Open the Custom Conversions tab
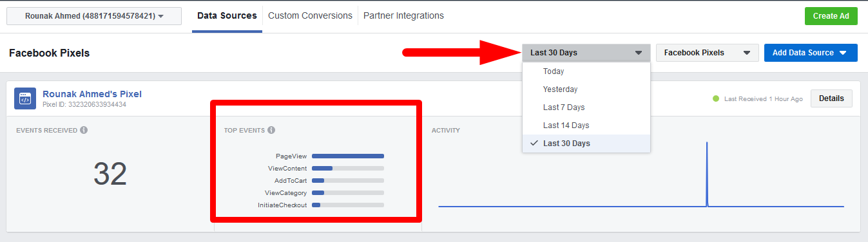Image resolution: width=868 pixels, height=242 pixels. tap(310, 15)
